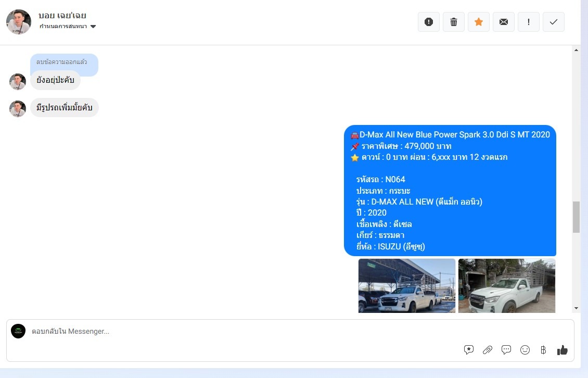Open the chat bubble quick reply icon
The height and width of the screenshot is (378, 588).
click(x=506, y=350)
